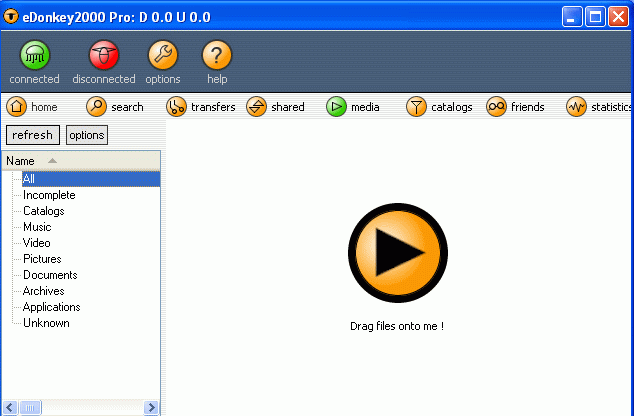Show the friends tab
634x416 pixels.
click(x=515, y=107)
